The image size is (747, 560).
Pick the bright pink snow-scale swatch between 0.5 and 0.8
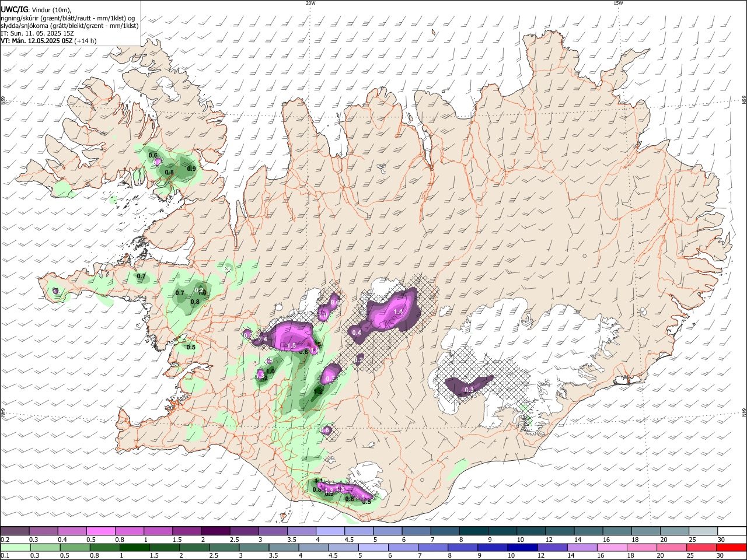click(100, 531)
